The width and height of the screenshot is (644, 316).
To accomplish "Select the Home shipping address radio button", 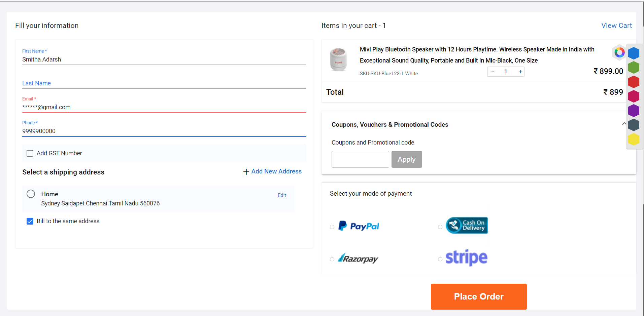I will (31, 194).
